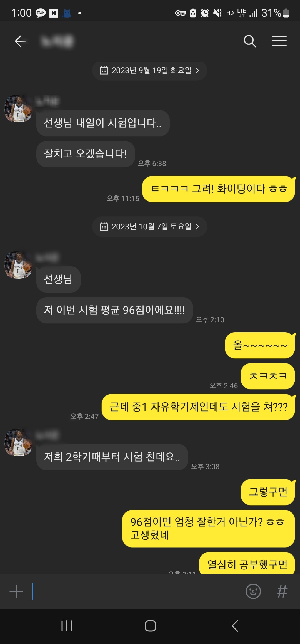
Task: Select the yellow 그려! 화이팅이다 bubble
Action: coord(219,189)
